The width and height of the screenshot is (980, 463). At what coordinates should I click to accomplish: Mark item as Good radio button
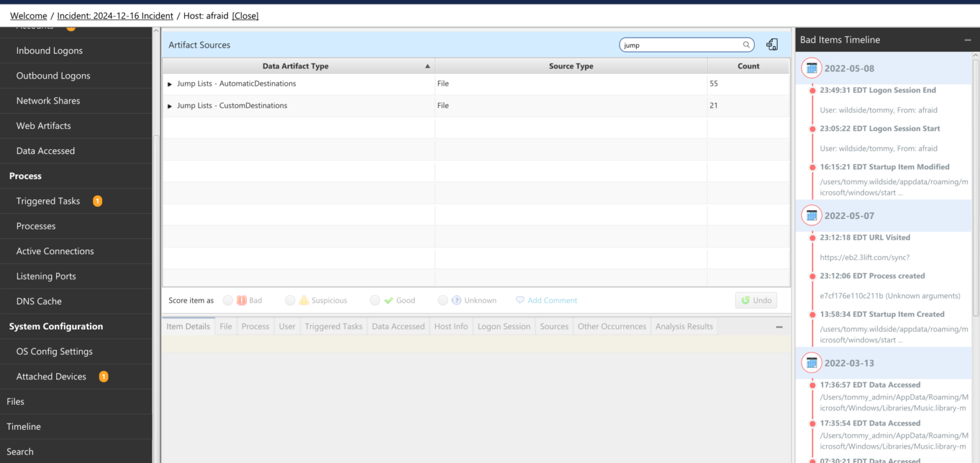[375, 300]
